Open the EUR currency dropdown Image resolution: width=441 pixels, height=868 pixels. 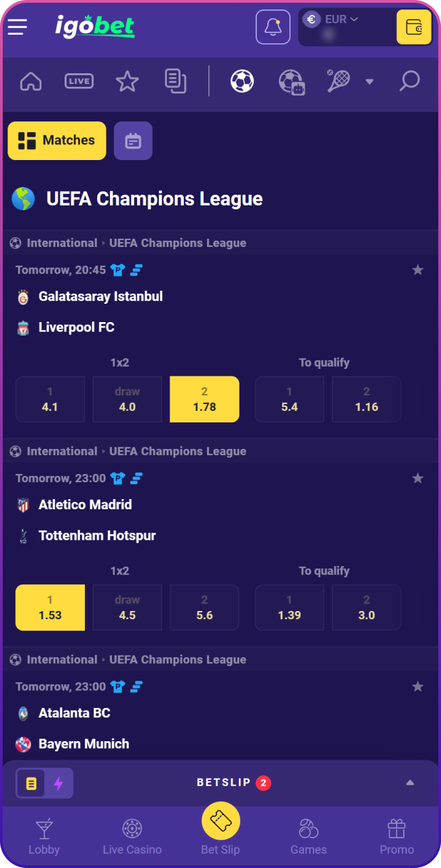[338, 20]
